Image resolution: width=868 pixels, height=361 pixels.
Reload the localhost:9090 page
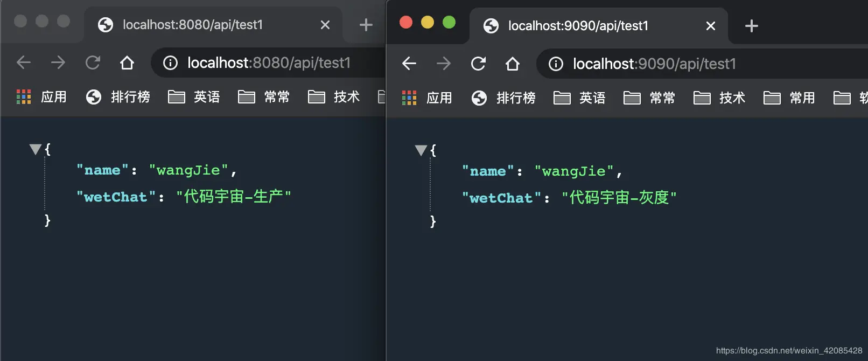click(478, 64)
